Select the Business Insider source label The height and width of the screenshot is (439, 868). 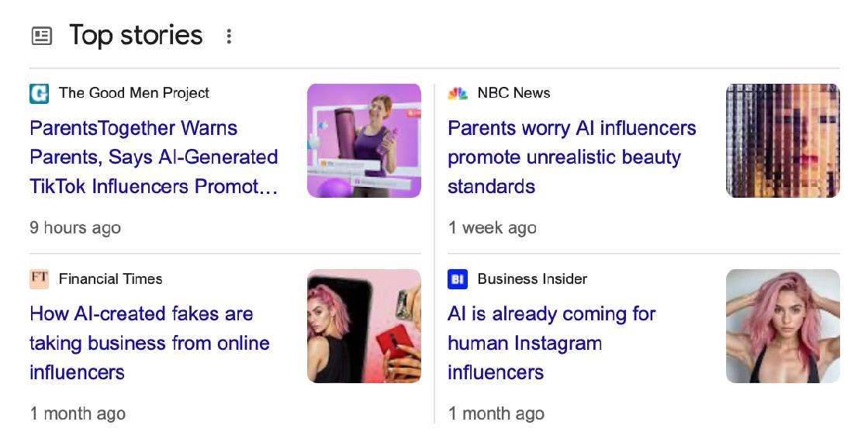[532, 278]
